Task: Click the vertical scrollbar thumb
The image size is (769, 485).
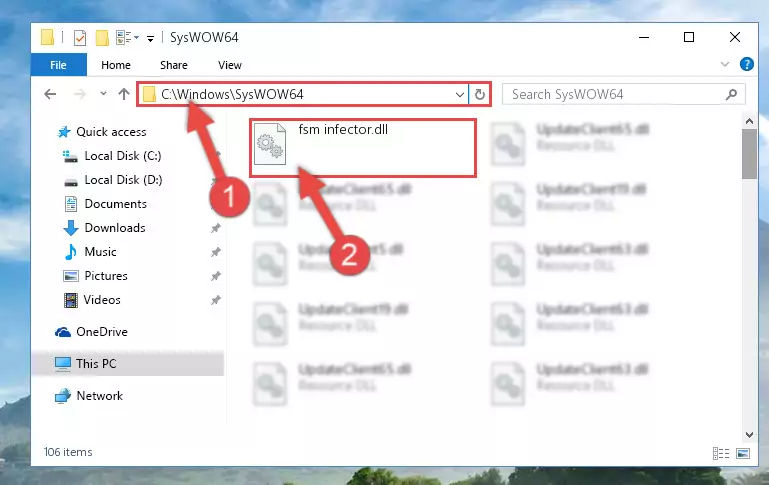Action: click(749, 154)
